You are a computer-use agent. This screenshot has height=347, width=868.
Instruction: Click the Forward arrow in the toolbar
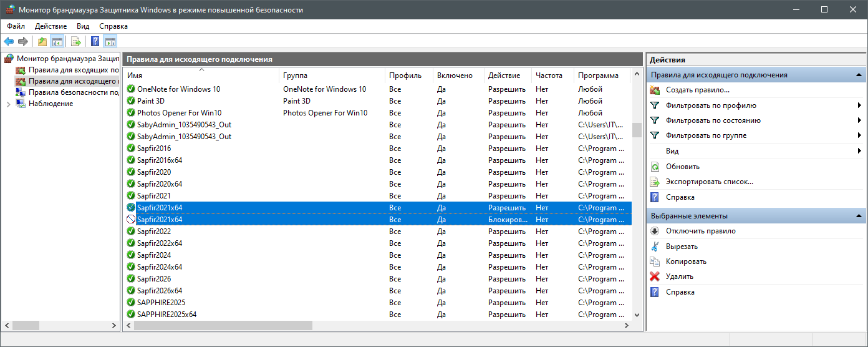23,42
